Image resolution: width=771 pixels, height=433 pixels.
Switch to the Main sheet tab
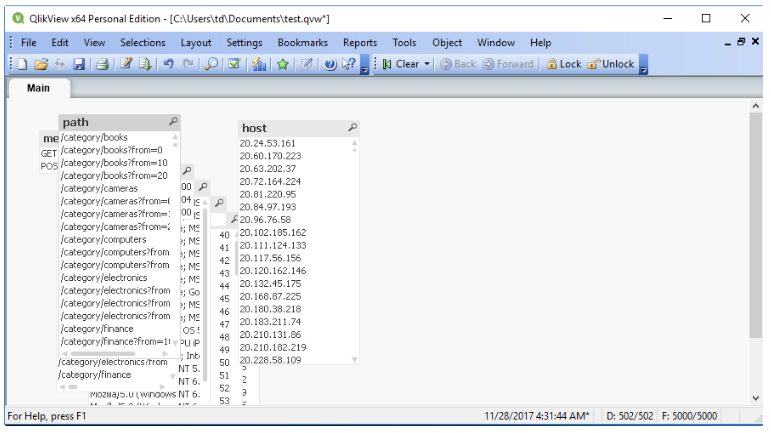(x=38, y=88)
